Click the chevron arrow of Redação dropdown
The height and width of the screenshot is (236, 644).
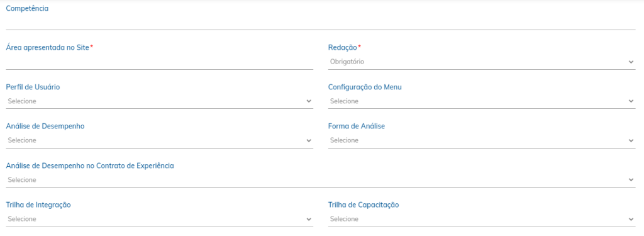coord(631,62)
